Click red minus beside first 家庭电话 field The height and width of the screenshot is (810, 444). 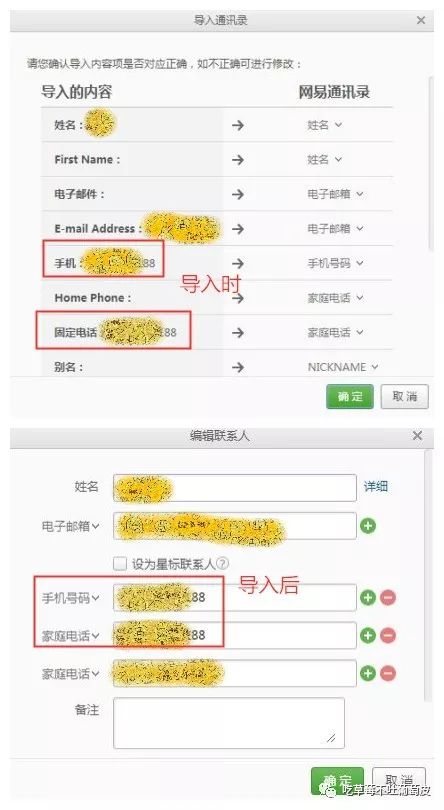click(x=388, y=635)
